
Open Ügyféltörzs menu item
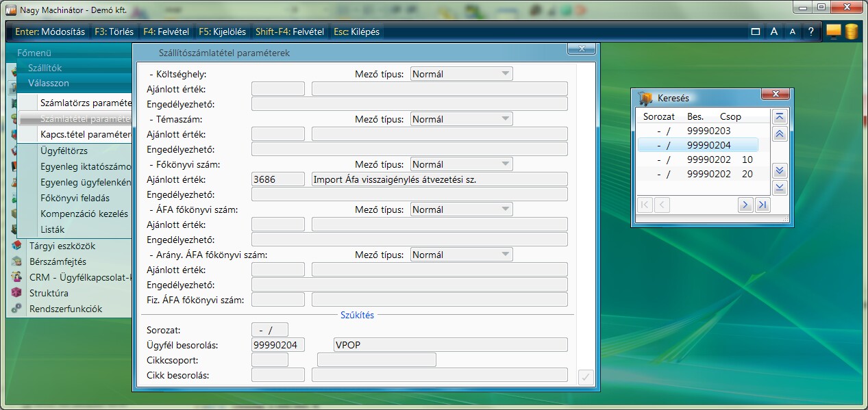pos(64,151)
